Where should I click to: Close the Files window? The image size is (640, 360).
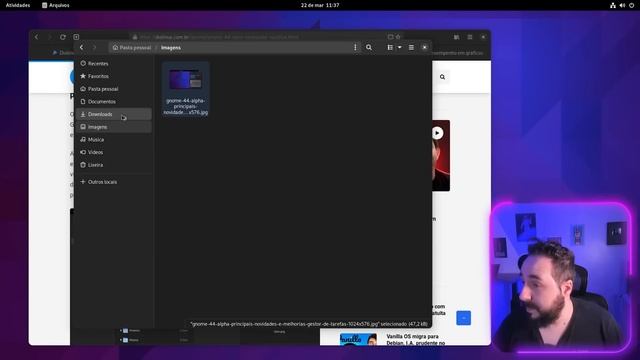tap(424, 47)
